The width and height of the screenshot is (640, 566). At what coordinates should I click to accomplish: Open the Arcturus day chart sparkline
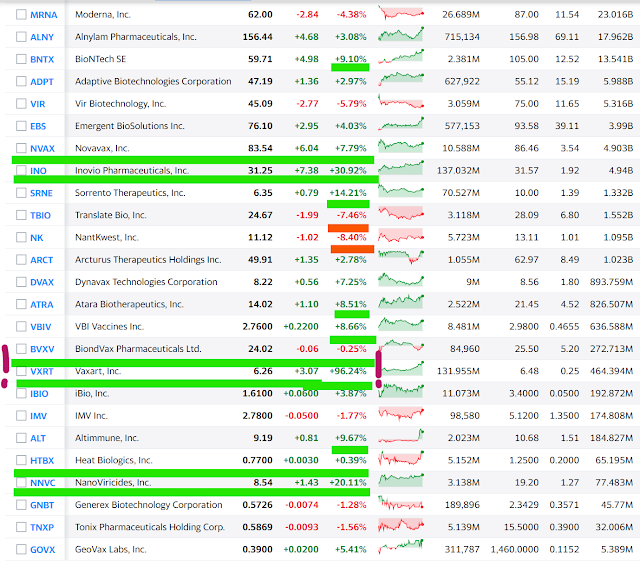pos(401,257)
